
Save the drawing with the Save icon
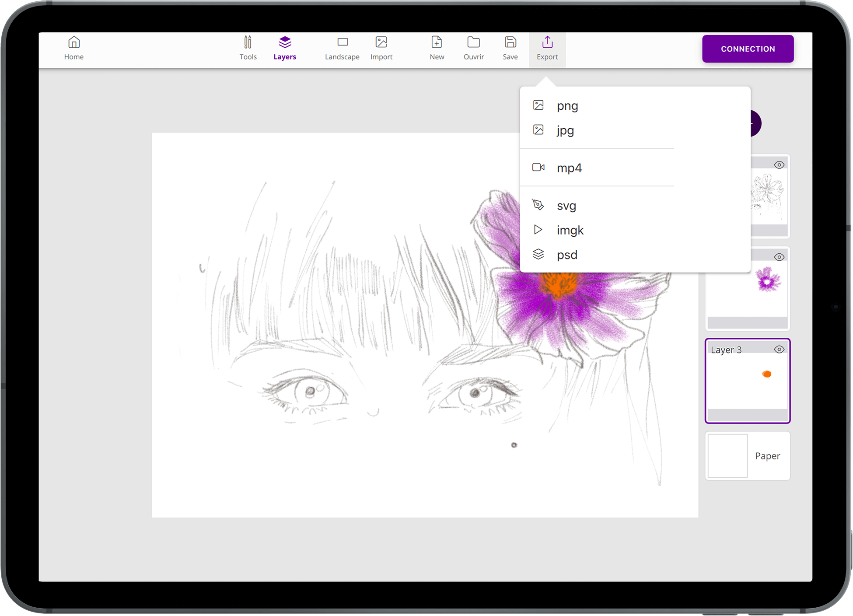coord(510,43)
